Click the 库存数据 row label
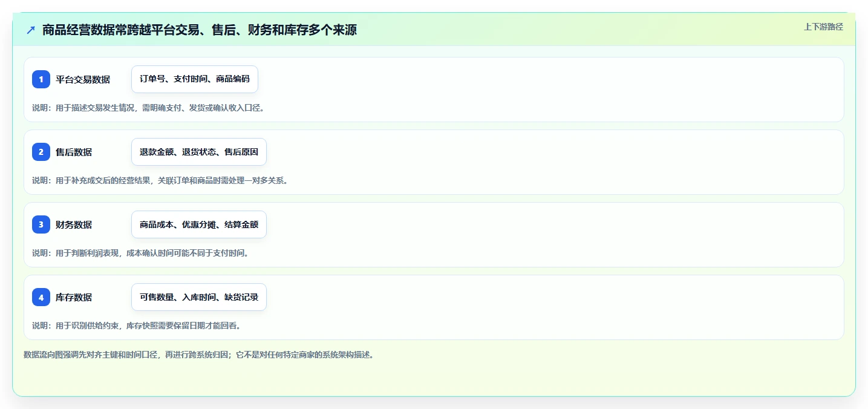 pyautogui.click(x=74, y=297)
